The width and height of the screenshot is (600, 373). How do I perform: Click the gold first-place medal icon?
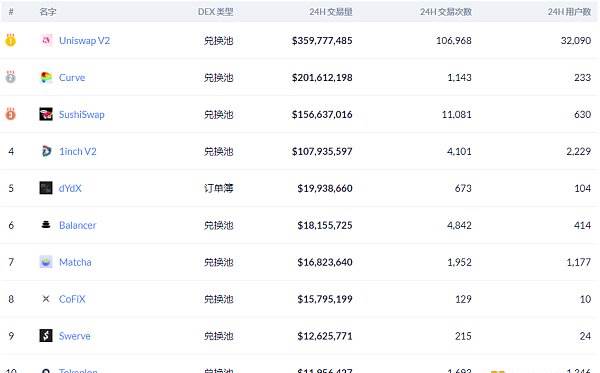[x=11, y=40]
